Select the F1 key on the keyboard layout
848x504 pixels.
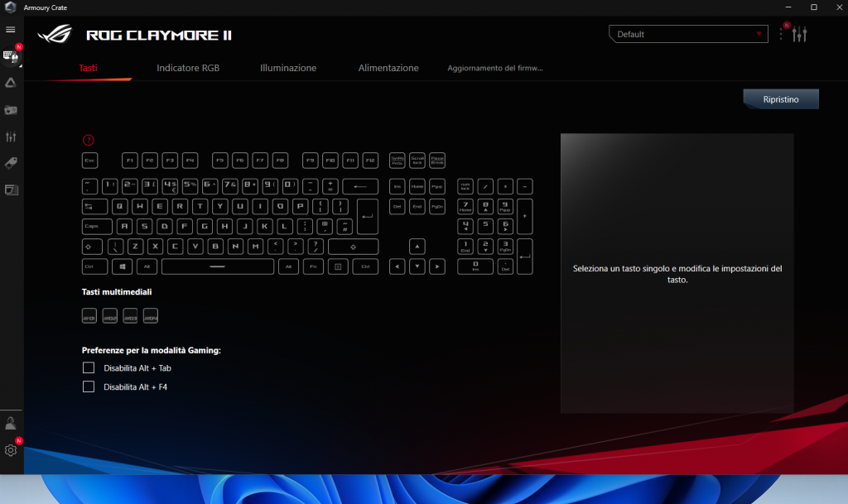point(130,161)
